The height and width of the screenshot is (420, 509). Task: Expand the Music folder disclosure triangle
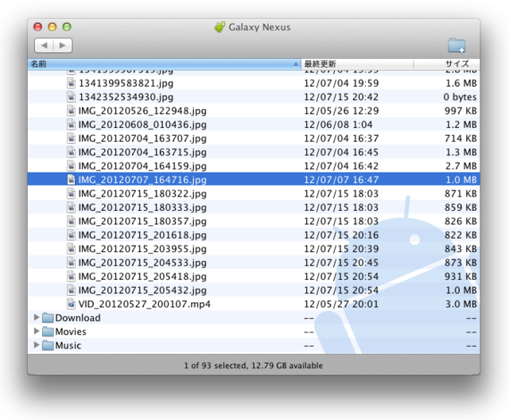coord(37,344)
